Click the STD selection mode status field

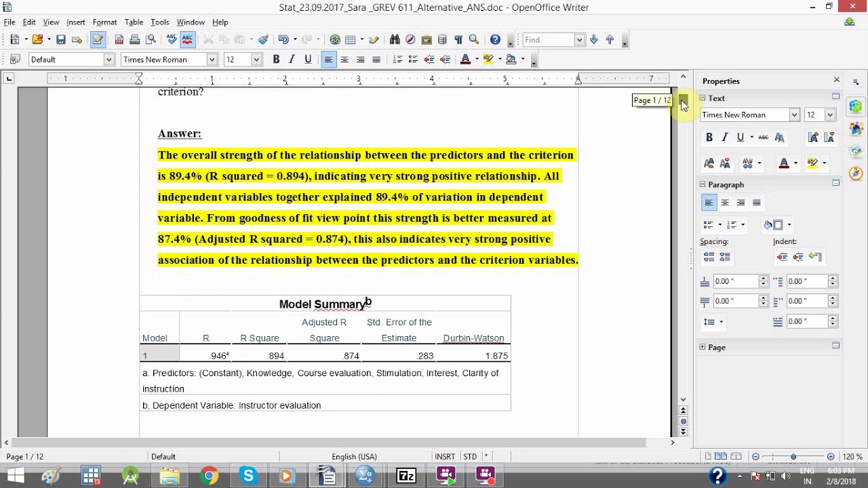pos(470,457)
